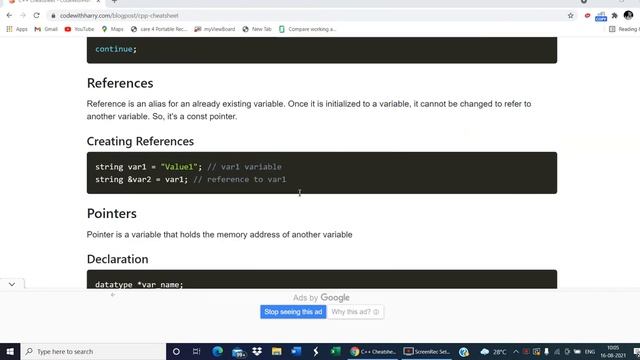Click the Pointer definition sentence text

[219, 235]
